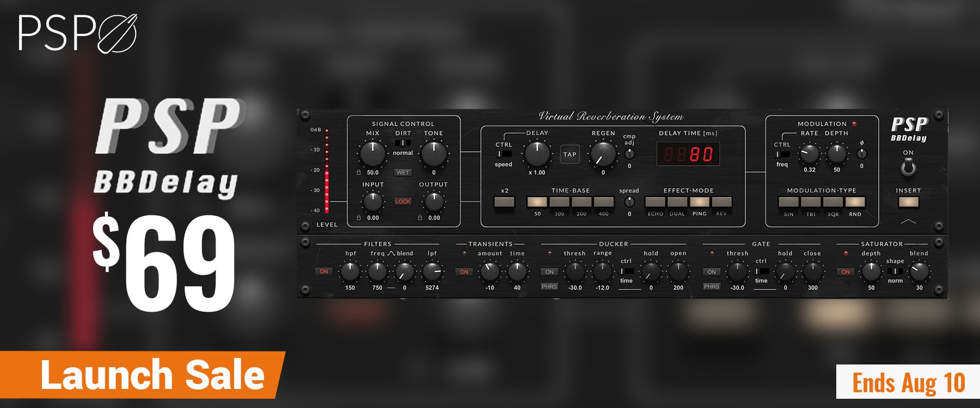Click the FILTERS hpf knob
980x408 pixels.
[x=350, y=271]
